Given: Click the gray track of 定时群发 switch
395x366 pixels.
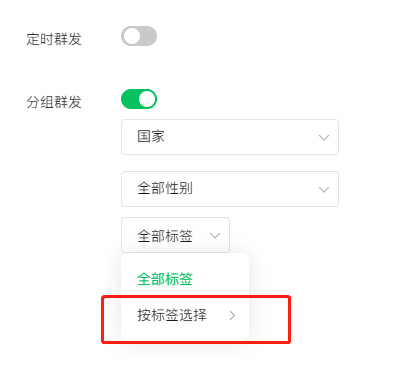Looking at the screenshot, I should [x=149, y=36].
